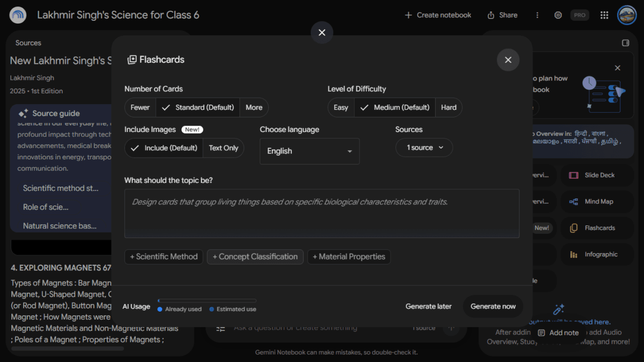Click the notebook title text
The width and height of the screenshot is (644, 362).
[x=118, y=15]
